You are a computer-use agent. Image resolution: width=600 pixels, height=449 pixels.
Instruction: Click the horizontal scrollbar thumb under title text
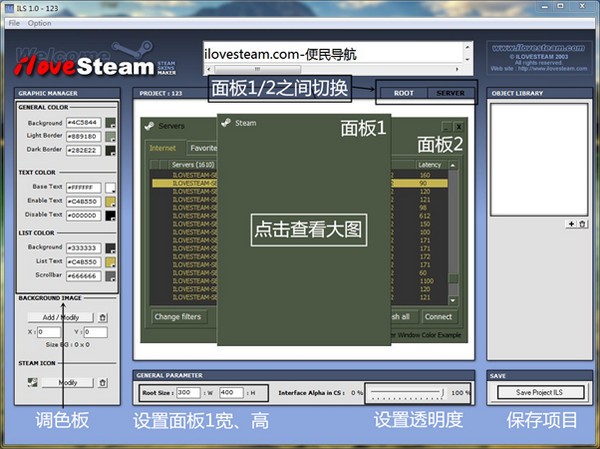257,69
